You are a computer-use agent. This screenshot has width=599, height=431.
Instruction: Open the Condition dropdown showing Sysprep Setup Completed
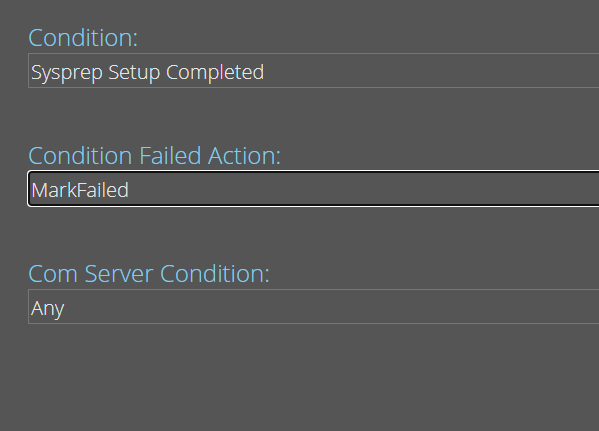(314, 71)
